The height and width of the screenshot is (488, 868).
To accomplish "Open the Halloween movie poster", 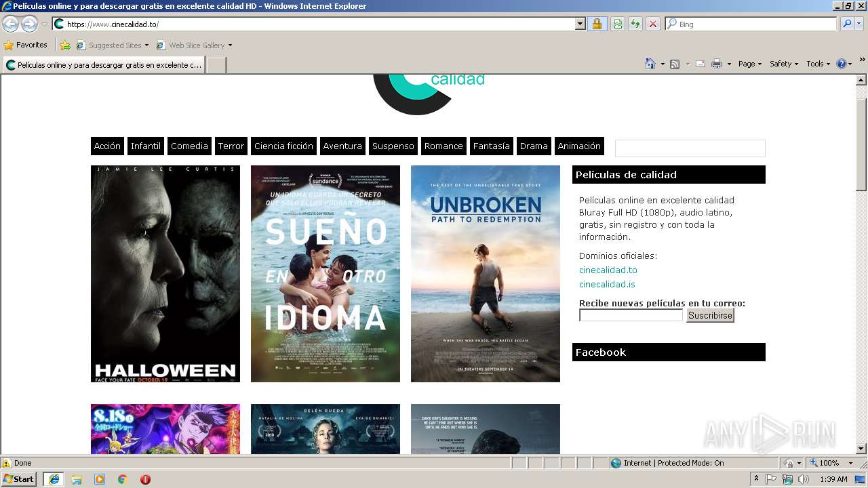I will tap(165, 274).
